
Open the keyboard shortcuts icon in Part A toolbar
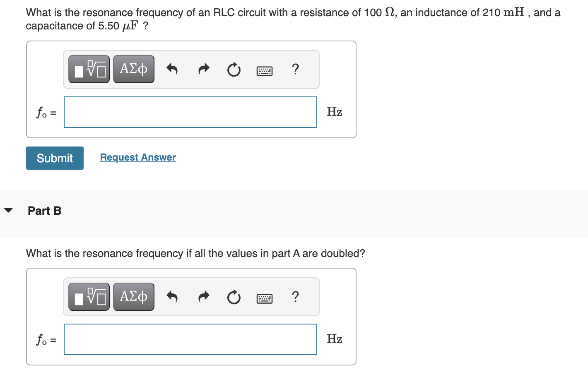264,70
